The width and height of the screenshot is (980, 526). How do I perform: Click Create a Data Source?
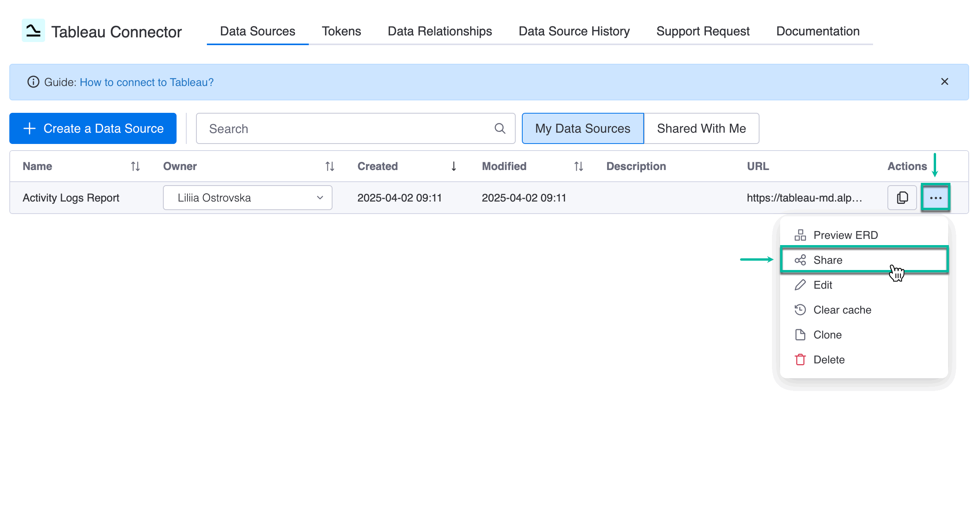(x=93, y=128)
